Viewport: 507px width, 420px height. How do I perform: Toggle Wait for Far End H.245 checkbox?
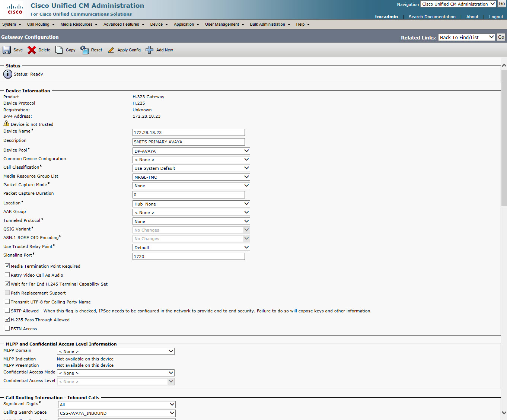tap(7, 284)
